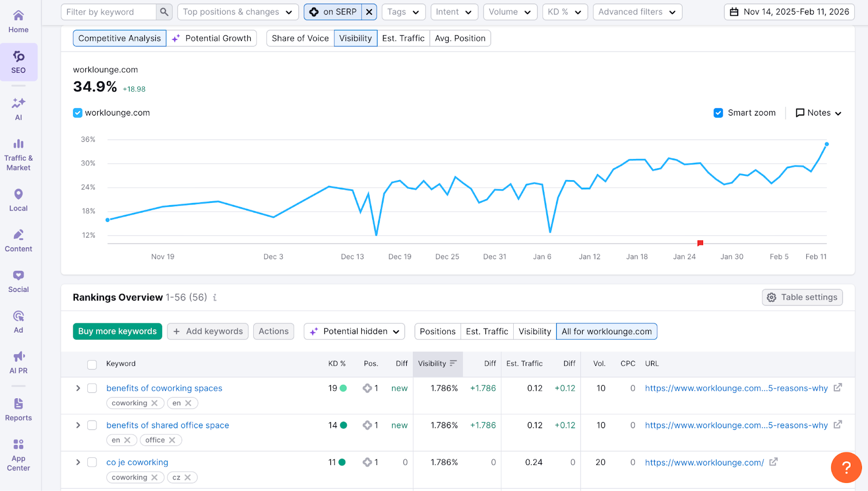
Task: Disable the Smart zoom checkbox
Action: [718, 112]
